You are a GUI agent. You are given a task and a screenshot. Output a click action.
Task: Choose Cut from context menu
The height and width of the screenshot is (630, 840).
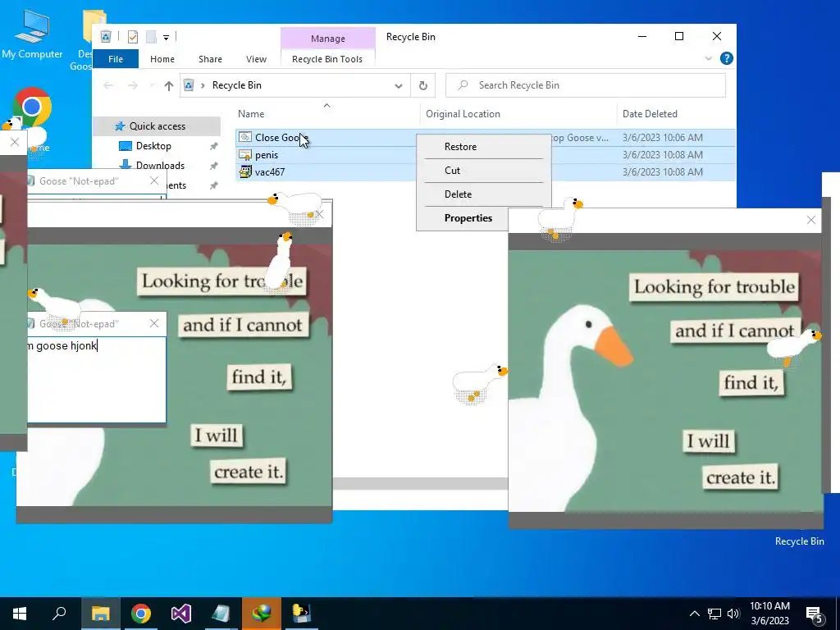click(x=452, y=171)
